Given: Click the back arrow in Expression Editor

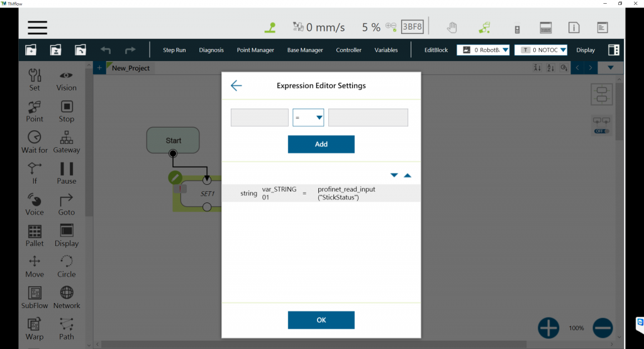Looking at the screenshot, I should pos(236,86).
